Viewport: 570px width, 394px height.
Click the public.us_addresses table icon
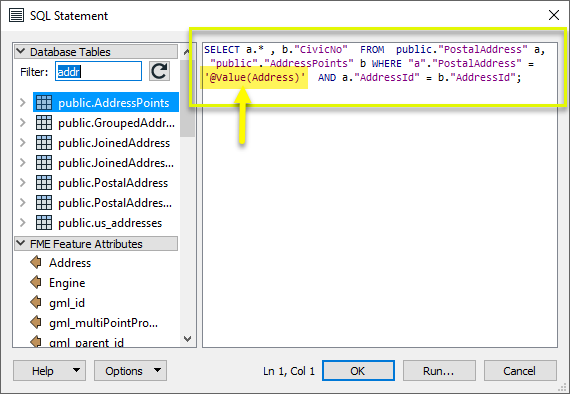tap(44, 222)
